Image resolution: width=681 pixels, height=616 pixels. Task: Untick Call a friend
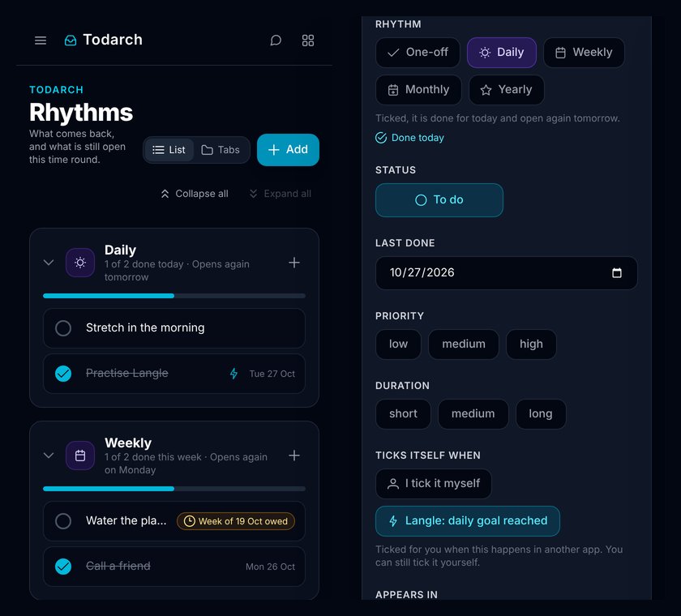63,567
